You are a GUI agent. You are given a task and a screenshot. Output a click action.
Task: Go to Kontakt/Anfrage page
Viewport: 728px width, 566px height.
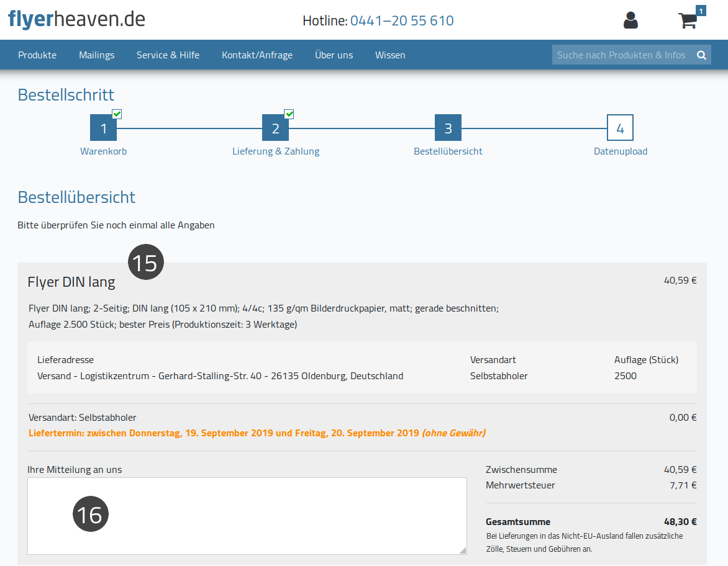click(x=257, y=55)
